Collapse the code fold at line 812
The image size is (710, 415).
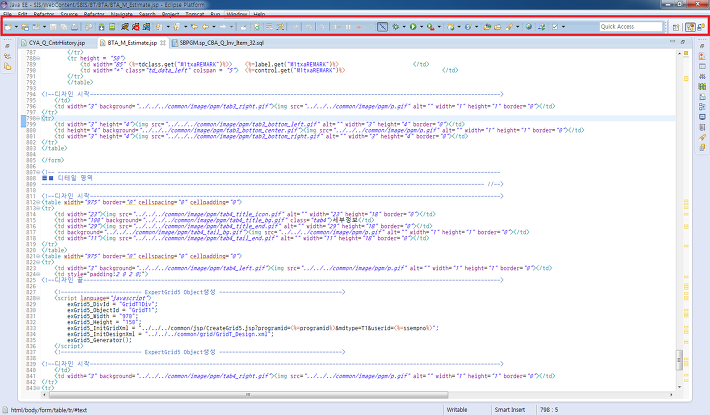pyautogui.click(x=38, y=202)
